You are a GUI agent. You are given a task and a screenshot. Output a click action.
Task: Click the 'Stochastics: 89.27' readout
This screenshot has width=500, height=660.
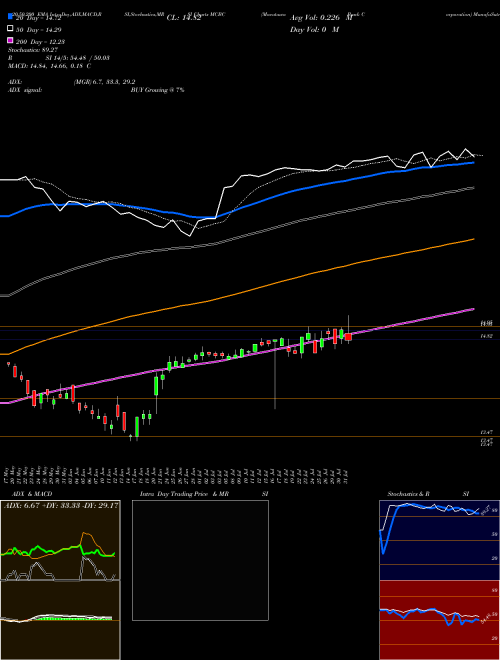point(32,50)
